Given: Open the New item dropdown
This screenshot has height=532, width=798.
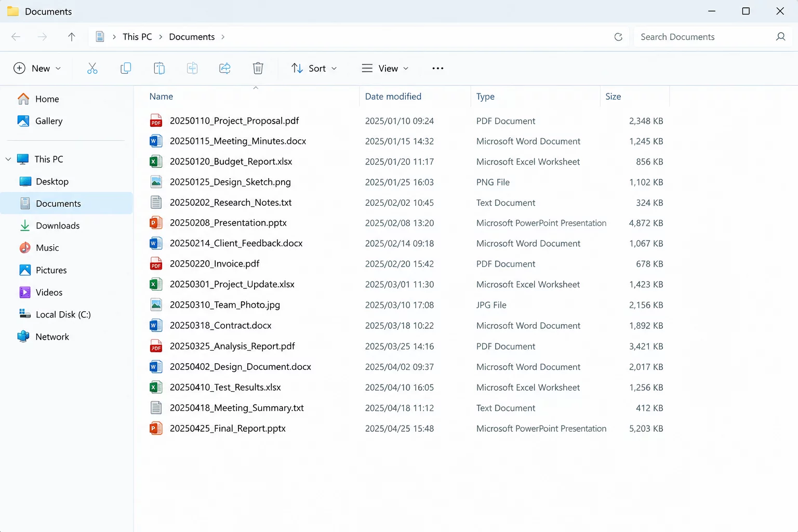Looking at the screenshot, I should [x=37, y=68].
